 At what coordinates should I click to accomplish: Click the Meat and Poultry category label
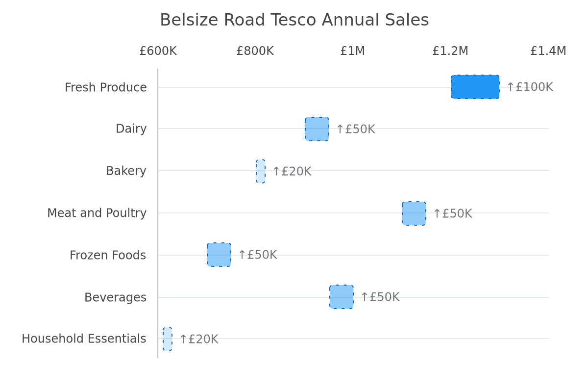coord(97,213)
